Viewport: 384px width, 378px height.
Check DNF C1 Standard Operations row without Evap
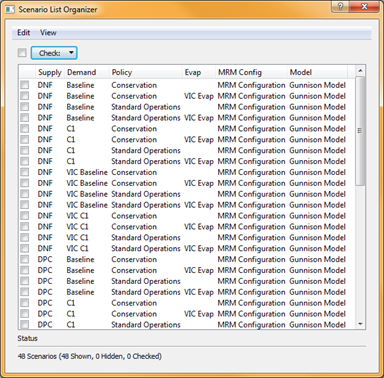25,150
